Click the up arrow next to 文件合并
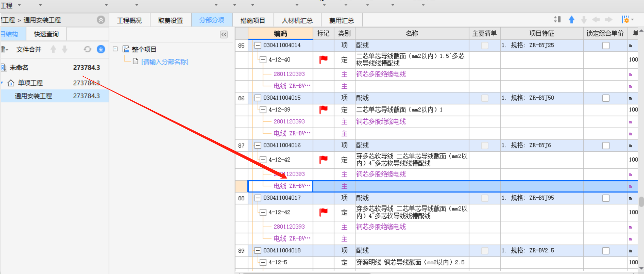Screen dimensions: 644x274 coord(53,49)
